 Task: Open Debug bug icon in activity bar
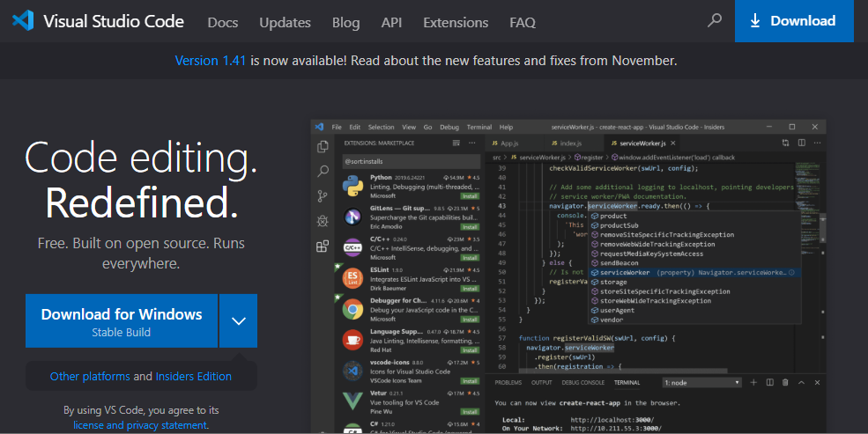(x=323, y=221)
